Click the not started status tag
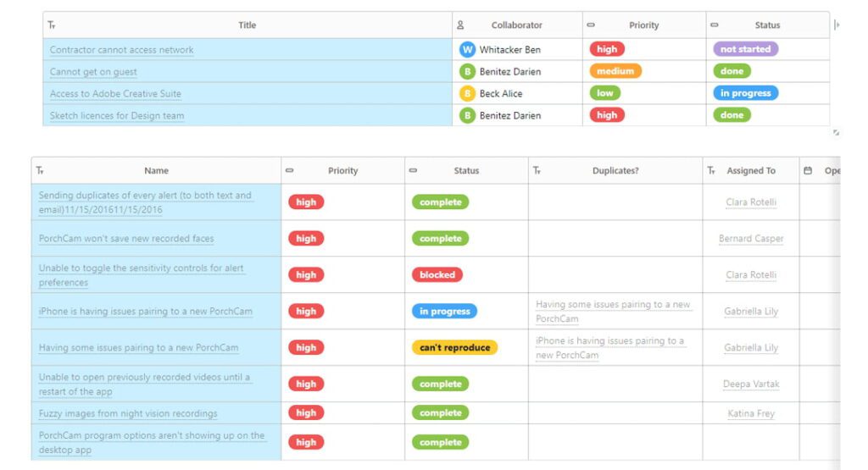 click(745, 49)
